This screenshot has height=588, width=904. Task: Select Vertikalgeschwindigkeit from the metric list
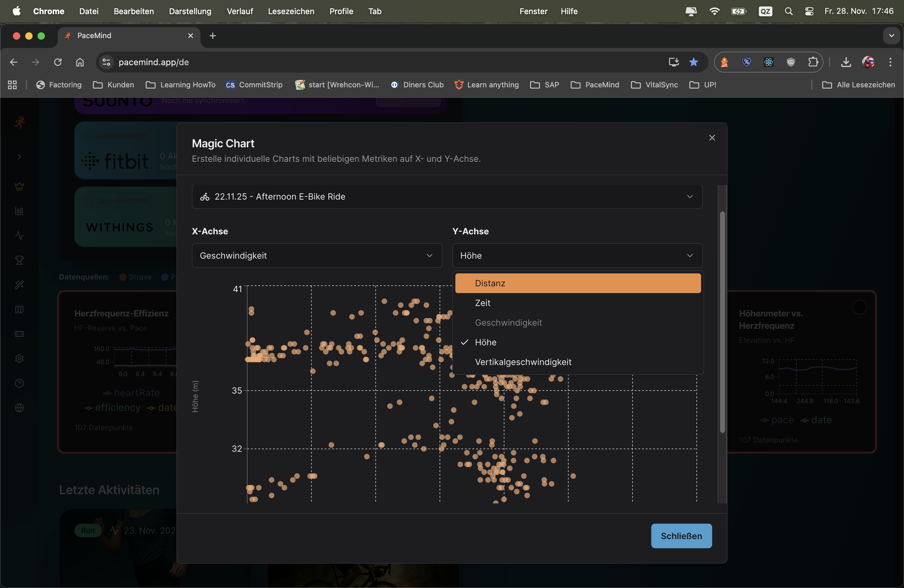pos(523,362)
